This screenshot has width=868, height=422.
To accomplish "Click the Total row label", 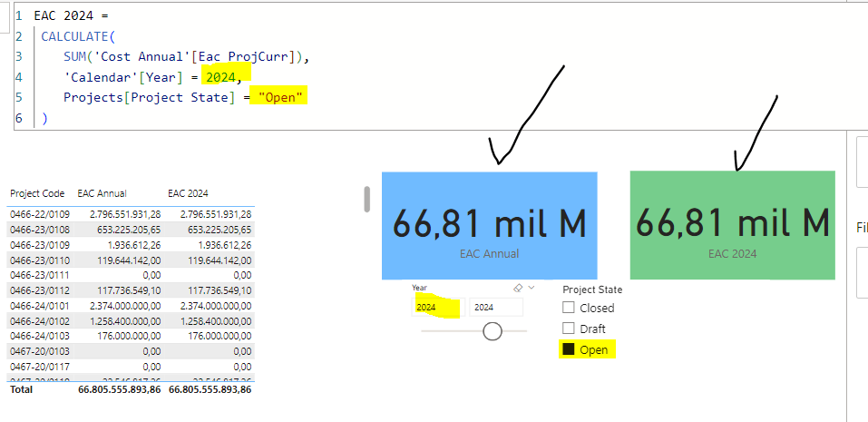I will [21, 389].
